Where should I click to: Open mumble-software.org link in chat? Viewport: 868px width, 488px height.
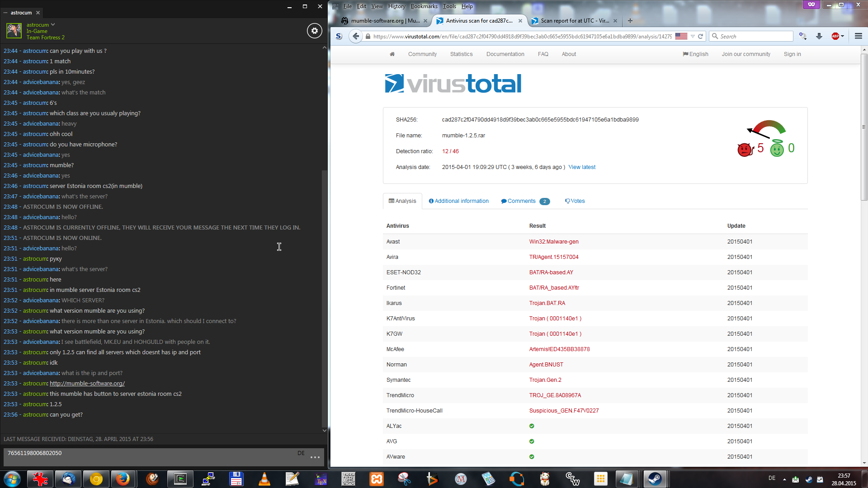click(x=87, y=384)
